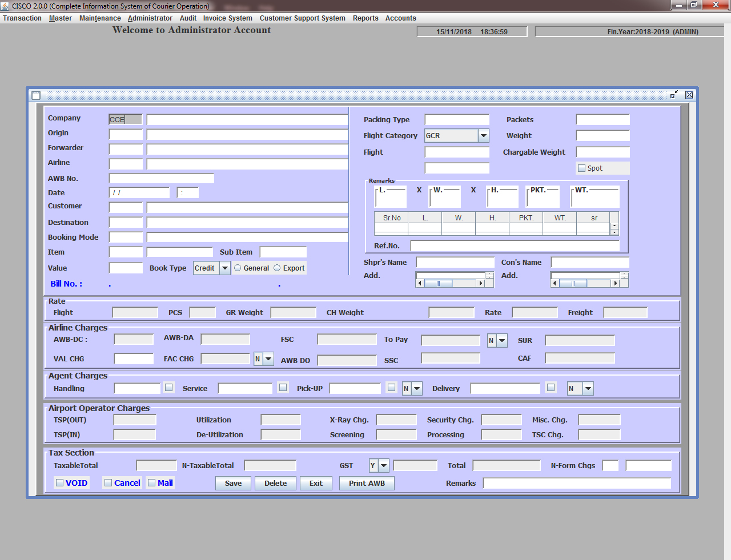
Task: Click right scroll arrow under Con's Name address
Action: (x=615, y=283)
